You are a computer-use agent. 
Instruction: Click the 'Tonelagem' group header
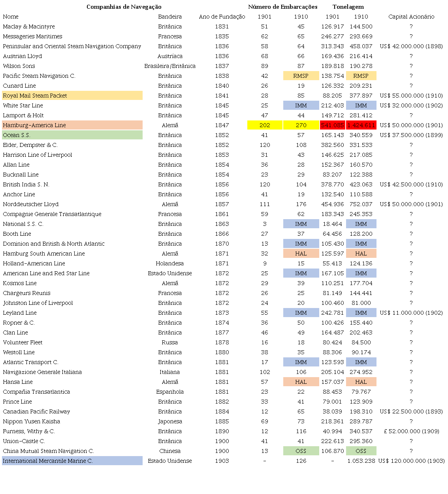click(348, 7)
